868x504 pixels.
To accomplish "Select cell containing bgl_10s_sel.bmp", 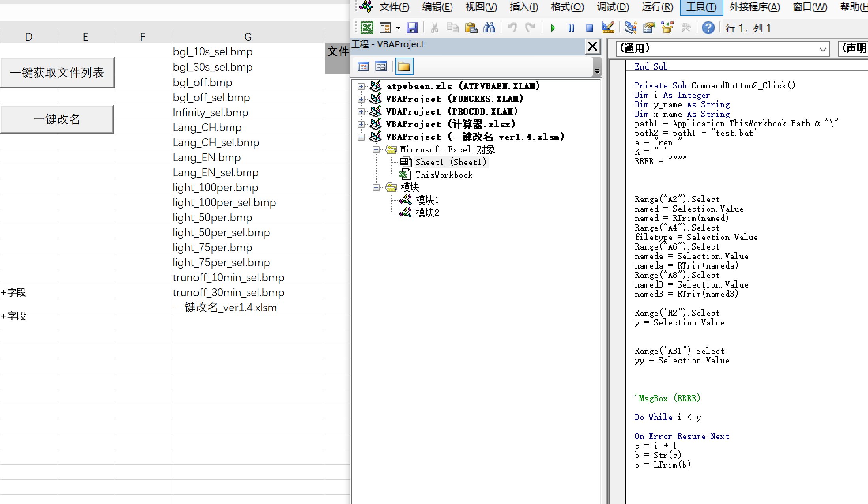I will pos(248,52).
